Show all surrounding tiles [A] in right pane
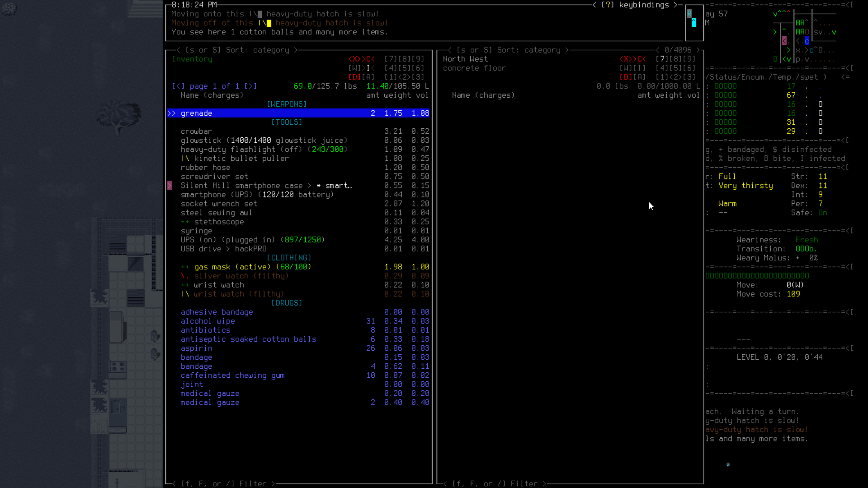This screenshot has width=868, height=488. 639,77
